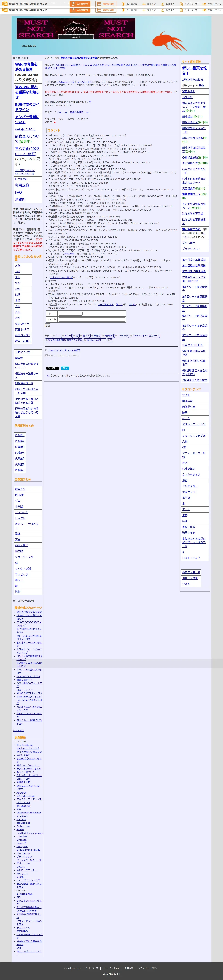Open 新しい言葉を報告！ in right sidebar
The height and width of the screenshot is (980, 223).
pyautogui.click(x=194, y=70)
